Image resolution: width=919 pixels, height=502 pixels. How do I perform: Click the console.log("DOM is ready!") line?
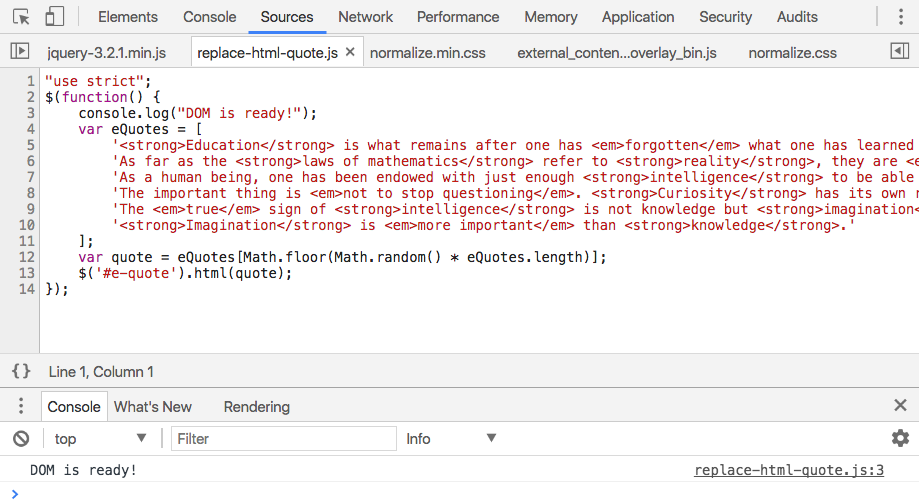[198, 113]
